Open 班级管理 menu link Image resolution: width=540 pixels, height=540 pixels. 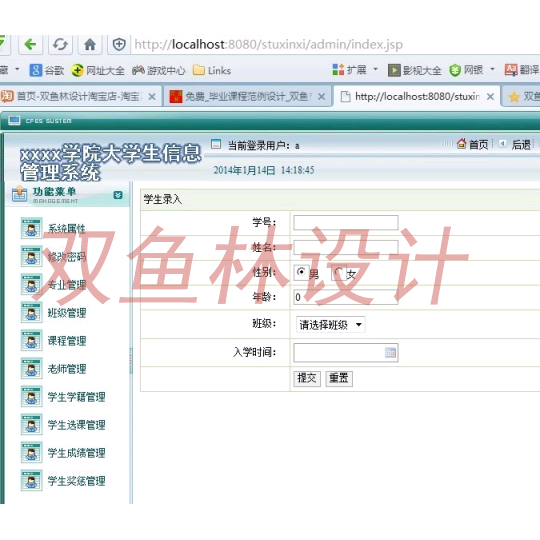(x=66, y=313)
